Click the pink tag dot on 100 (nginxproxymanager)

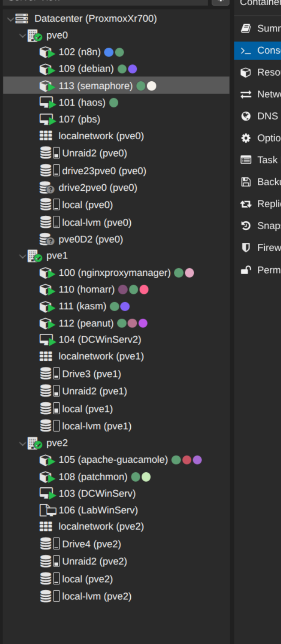tap(189, 273)
